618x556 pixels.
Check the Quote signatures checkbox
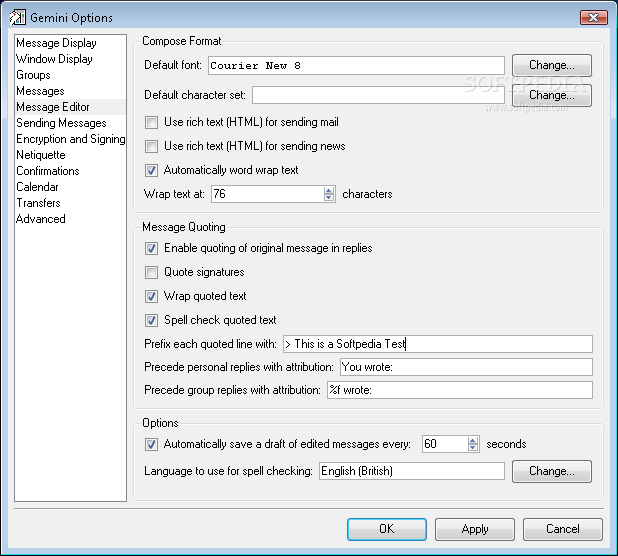(x=151, y=272)
